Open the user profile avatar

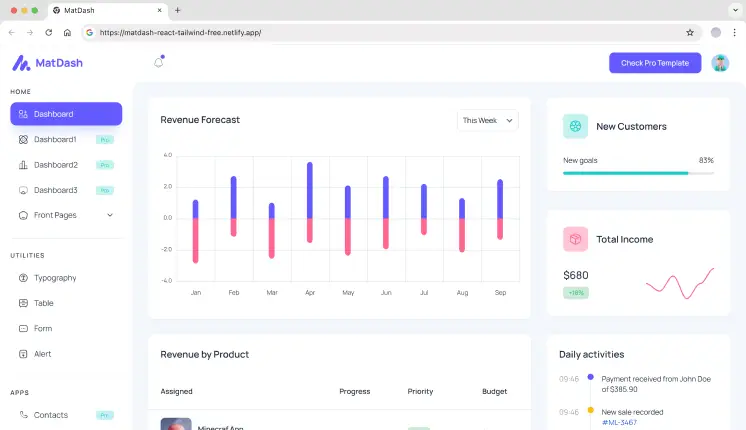(x=720, y=63)
